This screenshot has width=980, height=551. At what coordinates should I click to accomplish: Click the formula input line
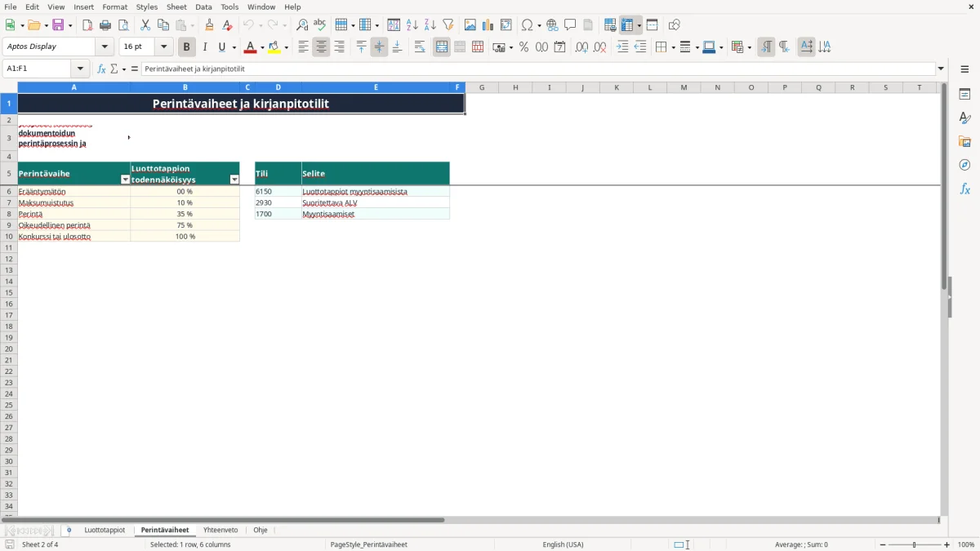coord(538,69)
